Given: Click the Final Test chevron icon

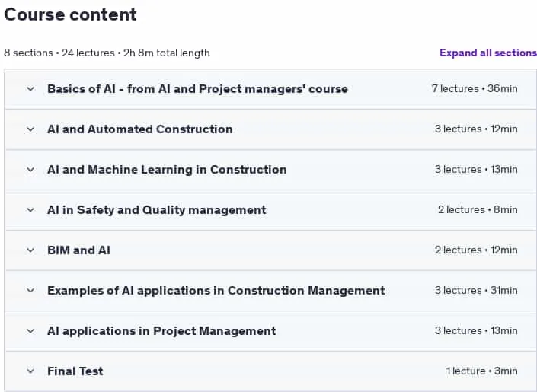Looking at the screenshot, I should [x=30, y=371].
